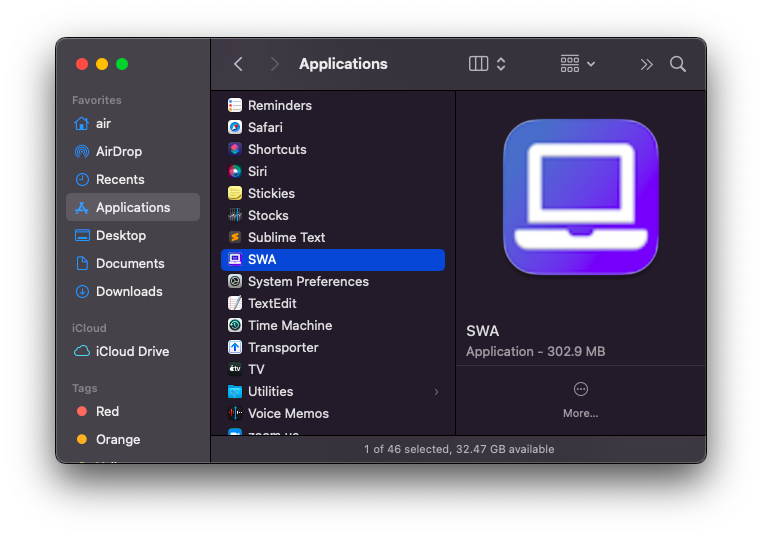Open the group-by dropdown menu
The height and width of the screenshot is (537, 762).
click(577, 64)
